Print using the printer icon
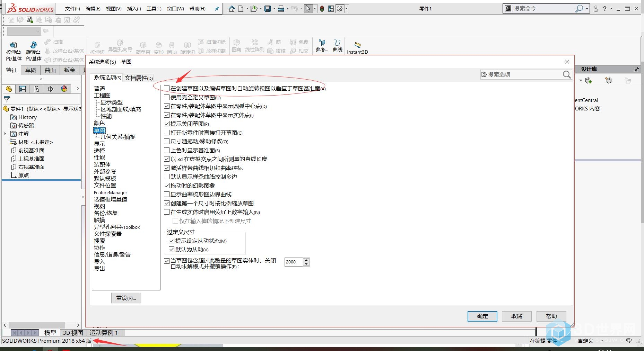Screen dimensions: 644x351 (281, 9)
